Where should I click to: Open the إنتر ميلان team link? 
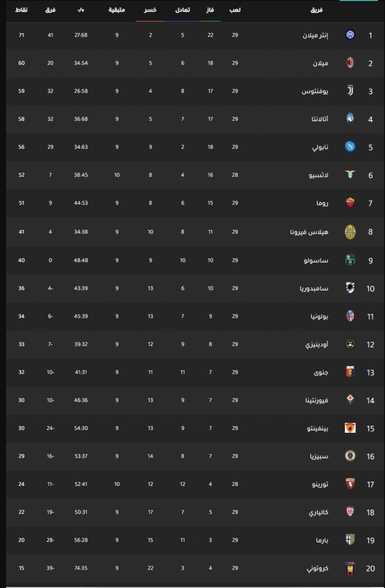[x=316, y=35]
